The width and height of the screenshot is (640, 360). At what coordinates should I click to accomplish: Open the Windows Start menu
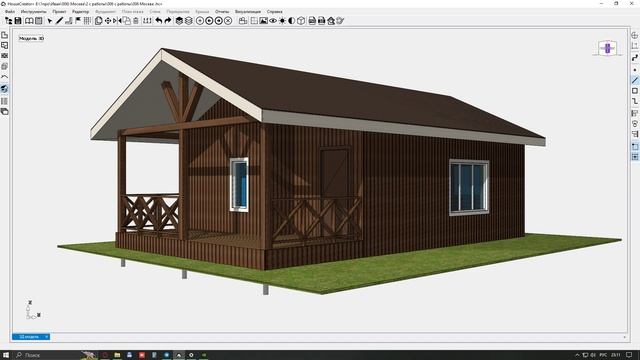point(6,355)
